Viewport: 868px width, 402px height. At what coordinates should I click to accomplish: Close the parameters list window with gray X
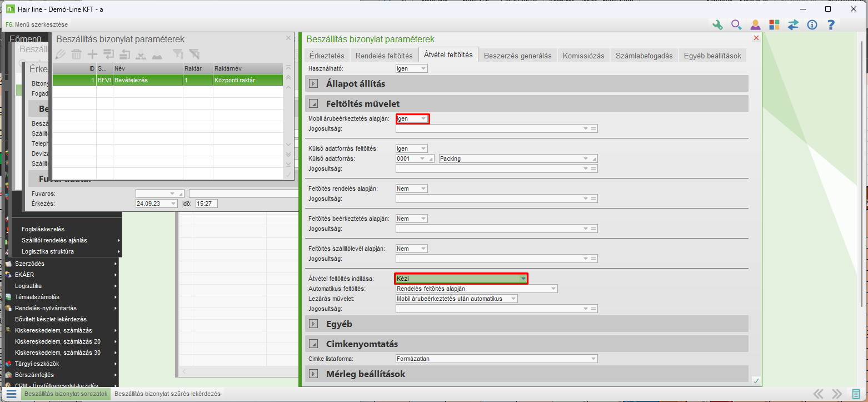(288, 38)
